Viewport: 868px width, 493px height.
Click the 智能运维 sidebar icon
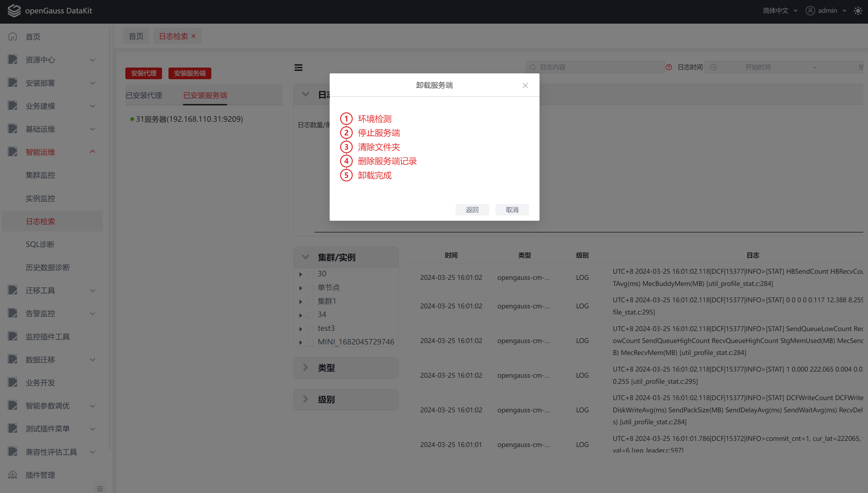click(13, 151)
